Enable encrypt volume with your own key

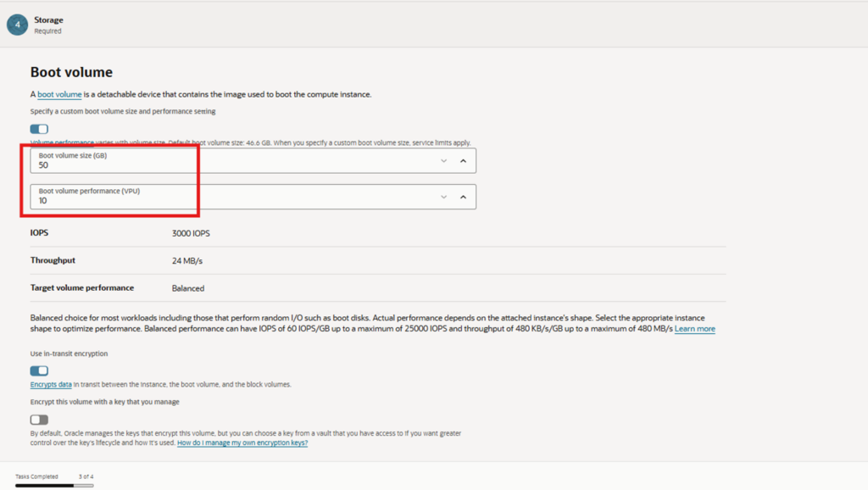pyautogui.click(x=39, y=420)
